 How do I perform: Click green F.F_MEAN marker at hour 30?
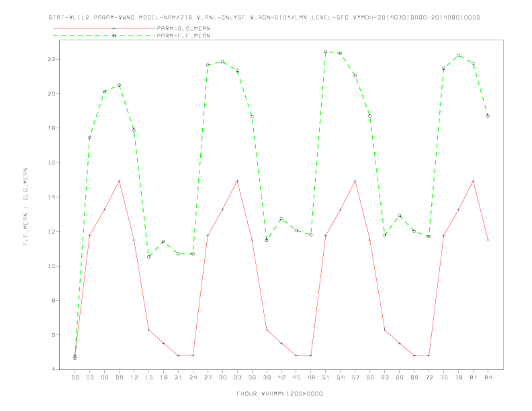[222, 62]
